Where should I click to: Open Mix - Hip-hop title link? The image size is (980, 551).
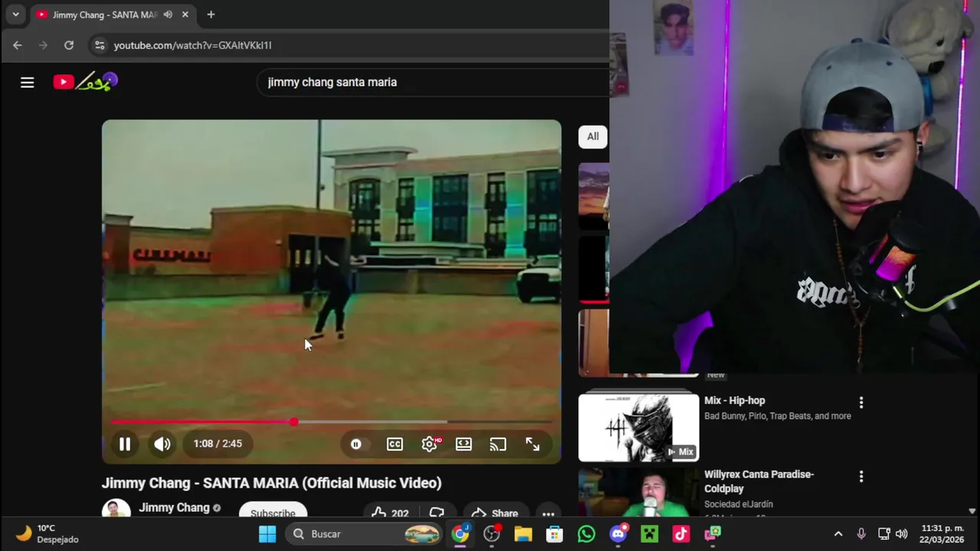point(734,400)
